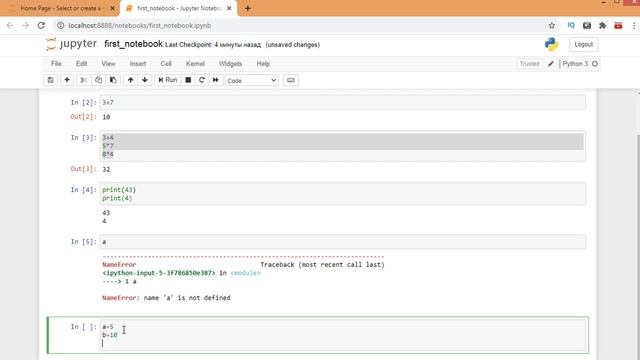640x360 pixels.
Task: Click the Out[3] output value 32
Action: click(106, 169)
